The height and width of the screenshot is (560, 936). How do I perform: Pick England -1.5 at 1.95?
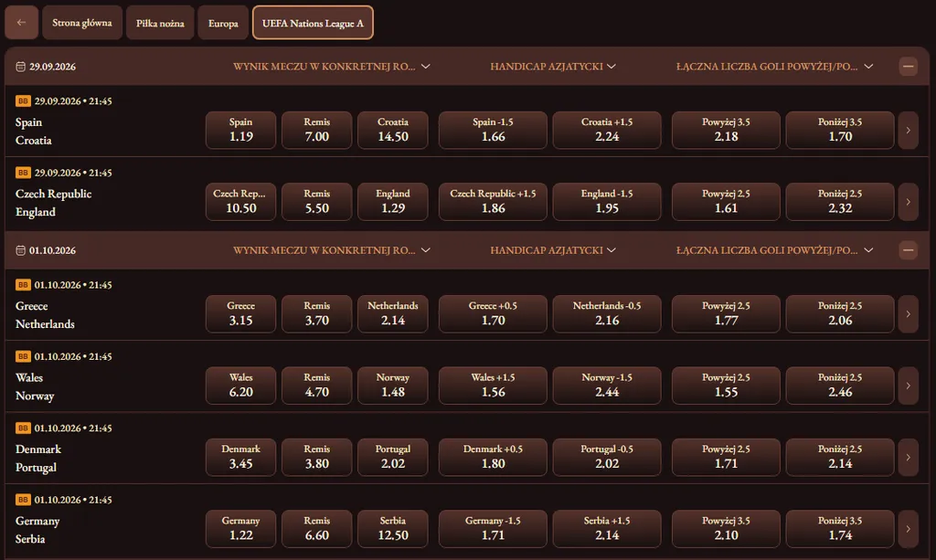(x=607, y=202)
